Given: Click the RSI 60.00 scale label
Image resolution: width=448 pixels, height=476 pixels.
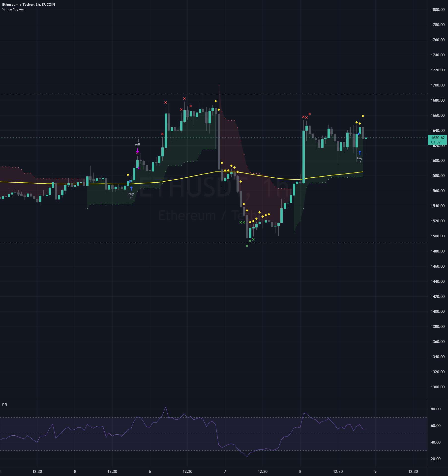Looking at the screenshot, I should (436, 426).
